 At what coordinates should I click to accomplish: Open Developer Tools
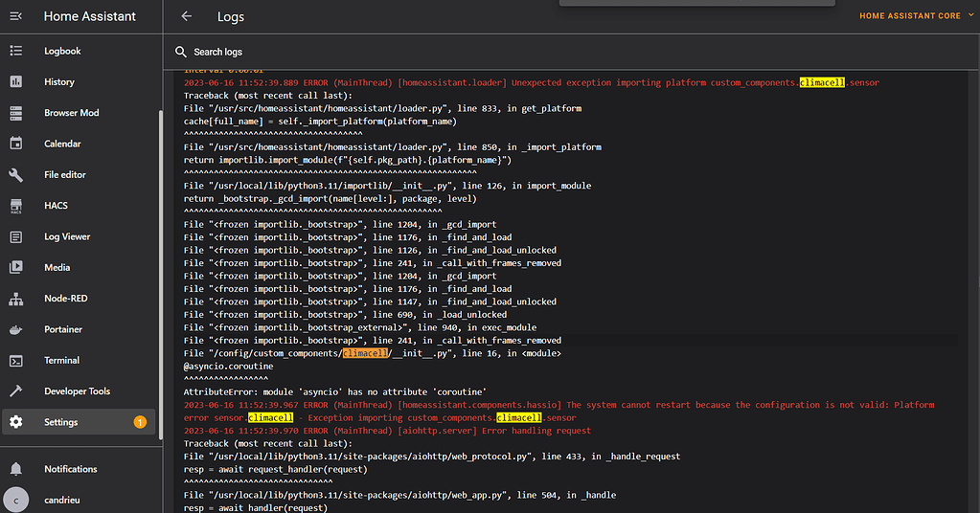coord(77,391)
